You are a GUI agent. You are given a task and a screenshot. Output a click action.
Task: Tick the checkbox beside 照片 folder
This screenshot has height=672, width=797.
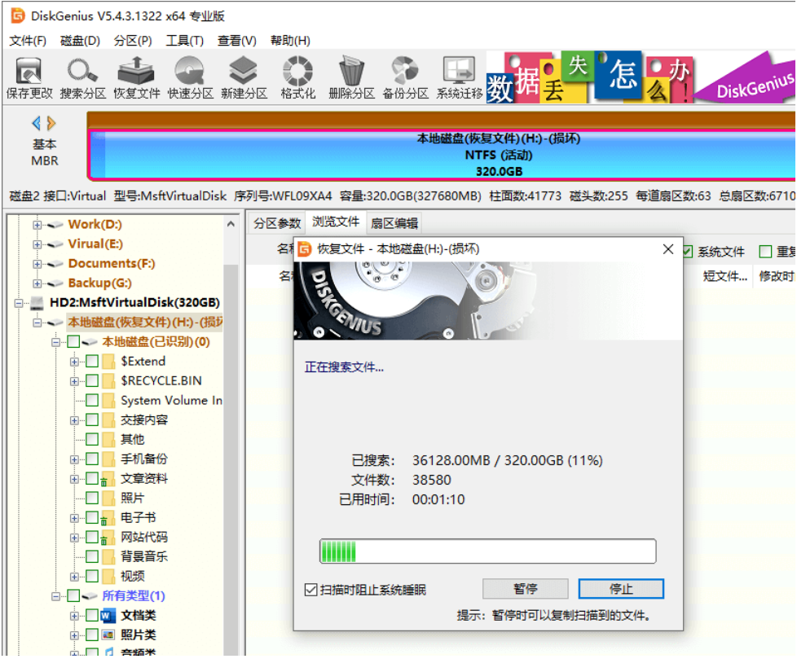[x=92, y=498]
